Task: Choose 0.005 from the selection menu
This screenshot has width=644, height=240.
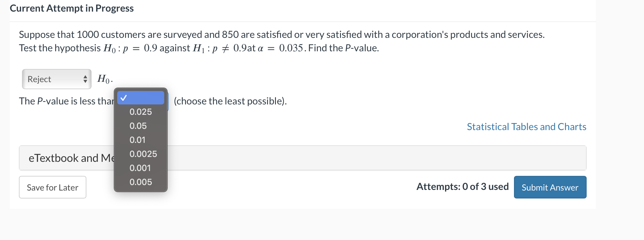Action: [140, 182]
